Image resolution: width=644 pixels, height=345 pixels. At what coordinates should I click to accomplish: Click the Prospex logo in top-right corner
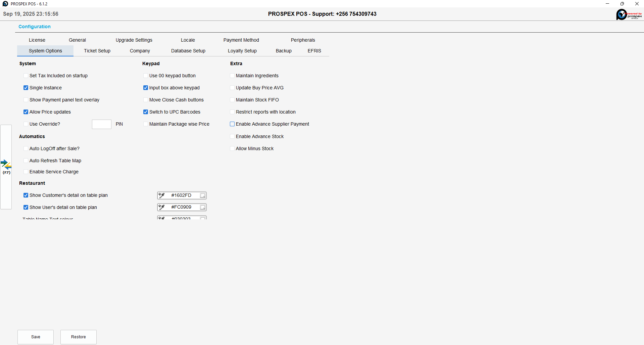pyautogui.click(x=629, y=14)
